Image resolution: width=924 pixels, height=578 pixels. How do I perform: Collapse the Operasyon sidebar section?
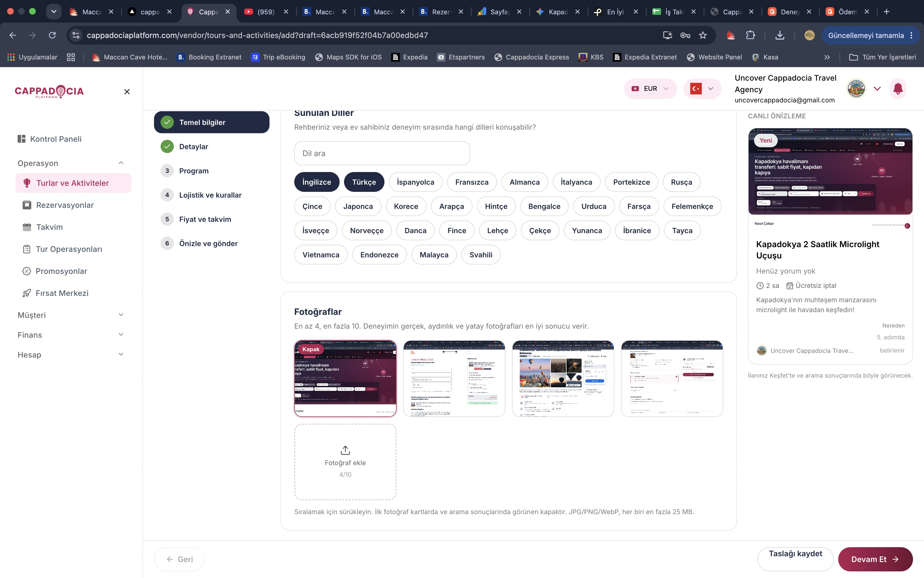point(71,163)
